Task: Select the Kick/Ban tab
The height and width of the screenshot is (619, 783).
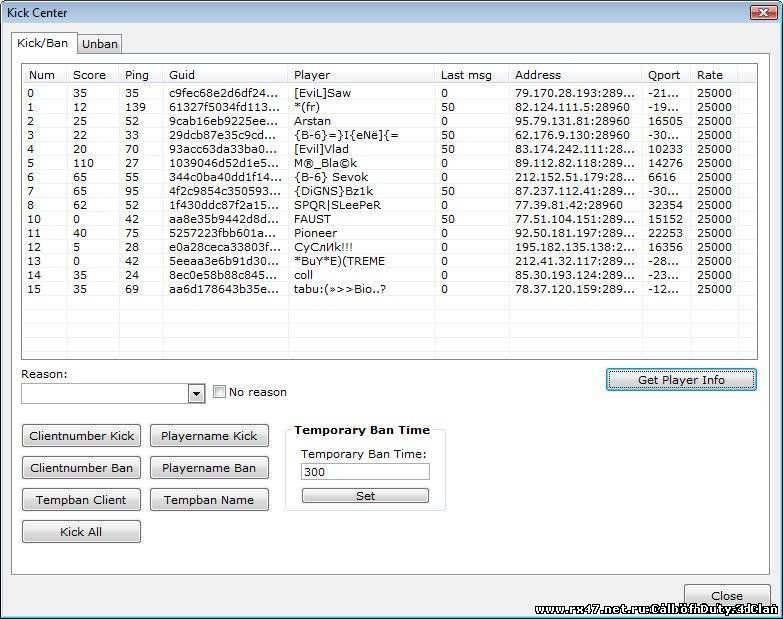Action: 42,43
